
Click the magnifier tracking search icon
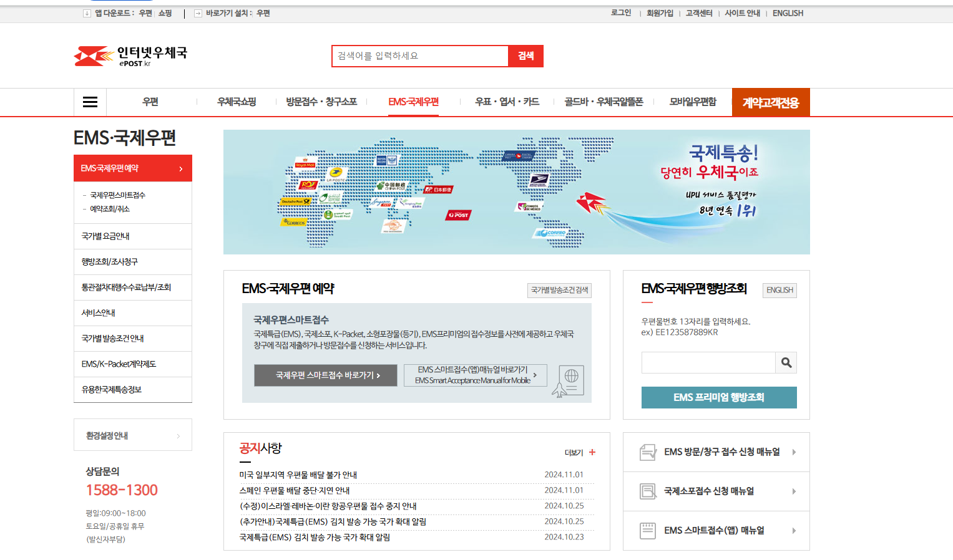[x=786, y=362]
